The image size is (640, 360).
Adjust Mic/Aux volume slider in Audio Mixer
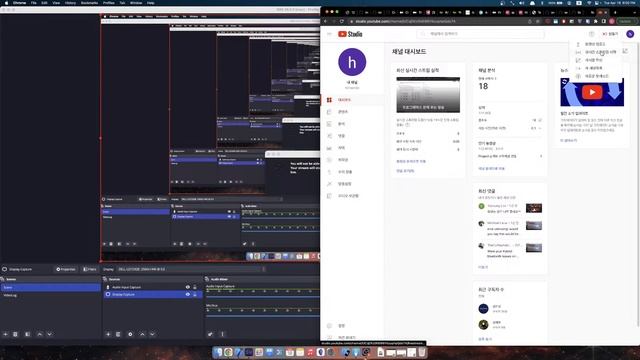(x=262, y=316)
